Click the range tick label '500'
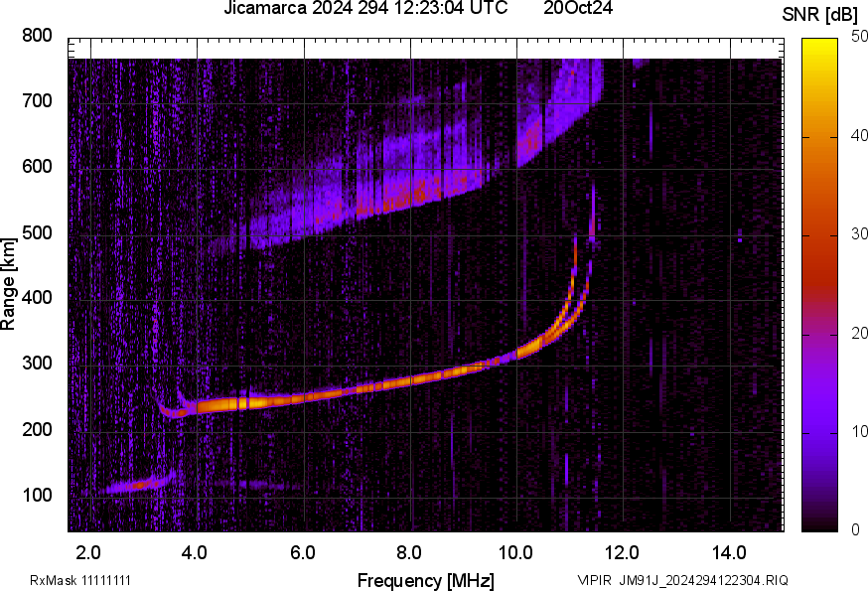 point(37,232)
